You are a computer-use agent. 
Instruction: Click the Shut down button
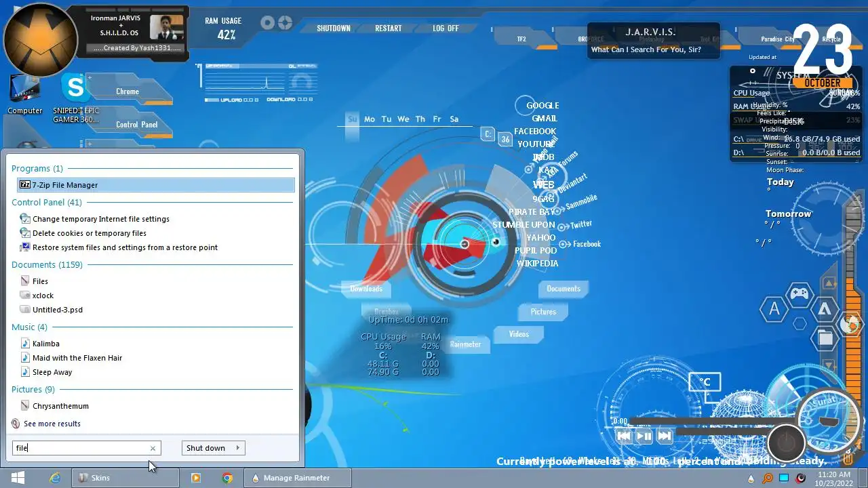tap(206, 448)
